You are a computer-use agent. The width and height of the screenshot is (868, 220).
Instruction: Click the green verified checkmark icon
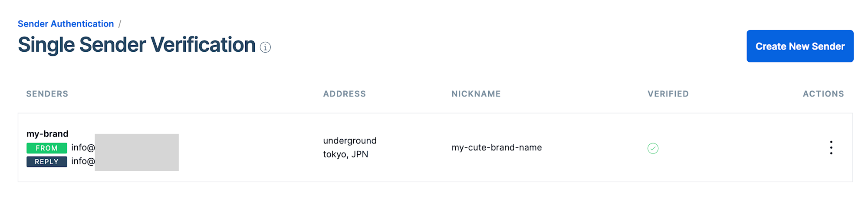(x=653, y=148)
